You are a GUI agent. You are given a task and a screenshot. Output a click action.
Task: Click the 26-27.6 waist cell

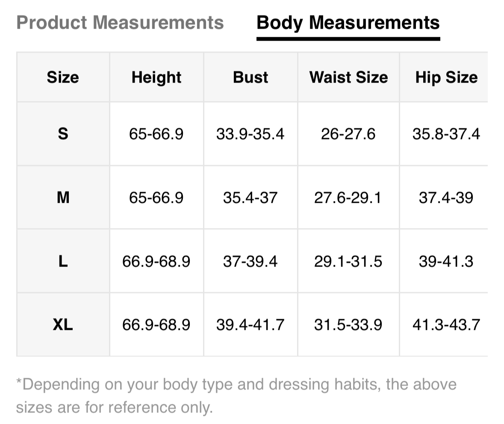click(x=348, y=134)
